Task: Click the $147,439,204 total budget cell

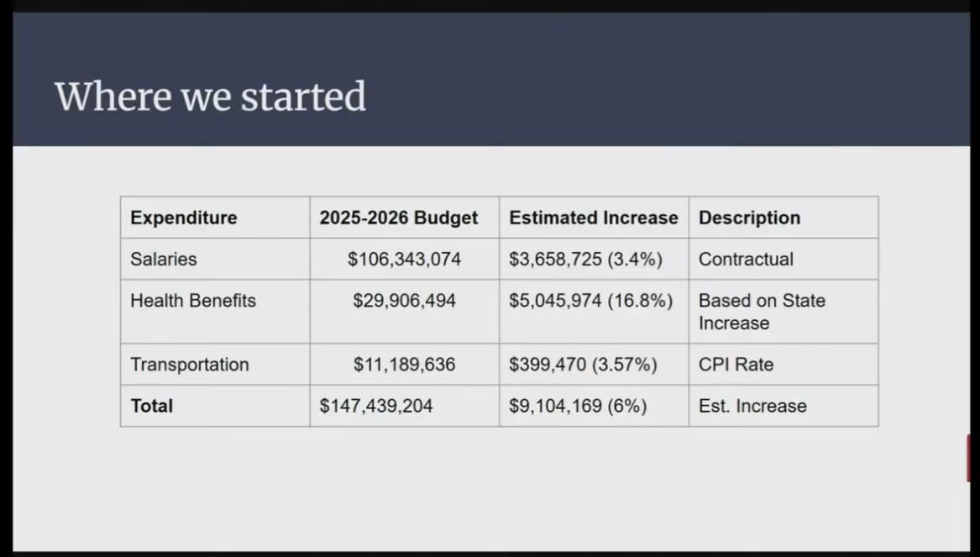Action: tap(405, 406)
